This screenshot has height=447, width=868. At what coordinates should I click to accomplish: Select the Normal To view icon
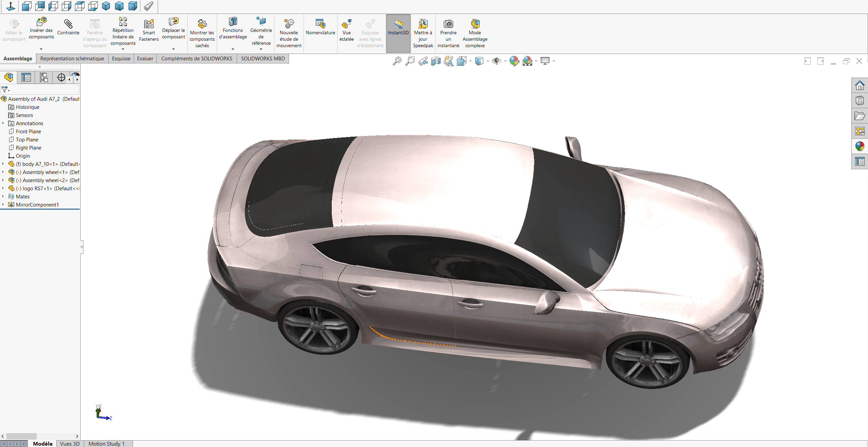coord(11,6)
